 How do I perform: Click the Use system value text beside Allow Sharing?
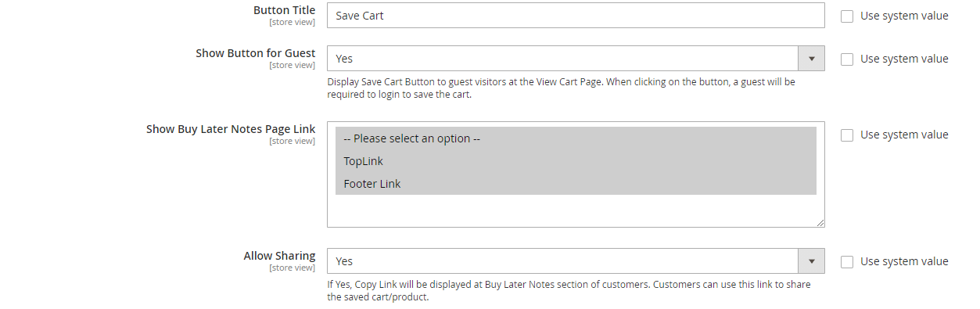coord(904,261)
